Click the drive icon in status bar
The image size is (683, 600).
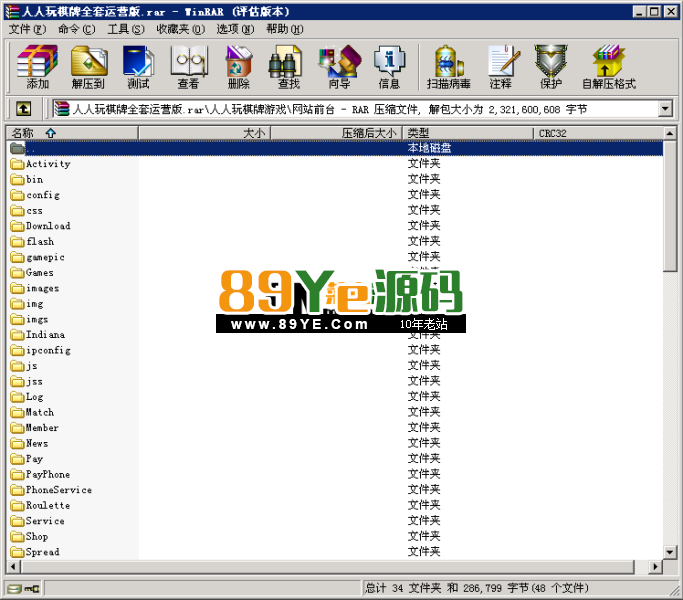pyautogui.click(x=14, y=589)
